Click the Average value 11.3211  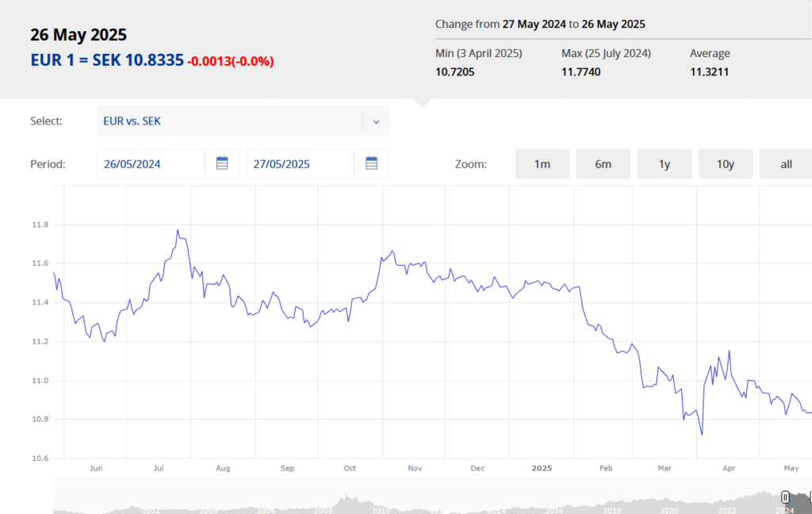pos(710,72)
